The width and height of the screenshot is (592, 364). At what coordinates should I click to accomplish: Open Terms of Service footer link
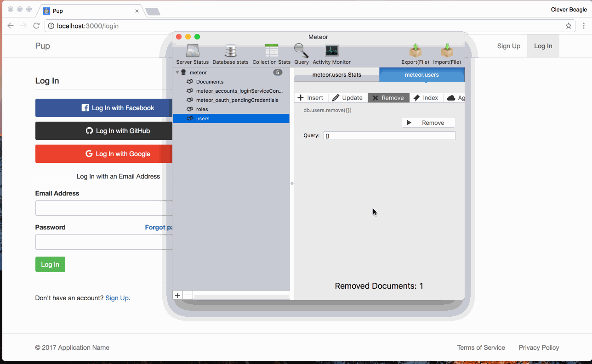(481, 347)
